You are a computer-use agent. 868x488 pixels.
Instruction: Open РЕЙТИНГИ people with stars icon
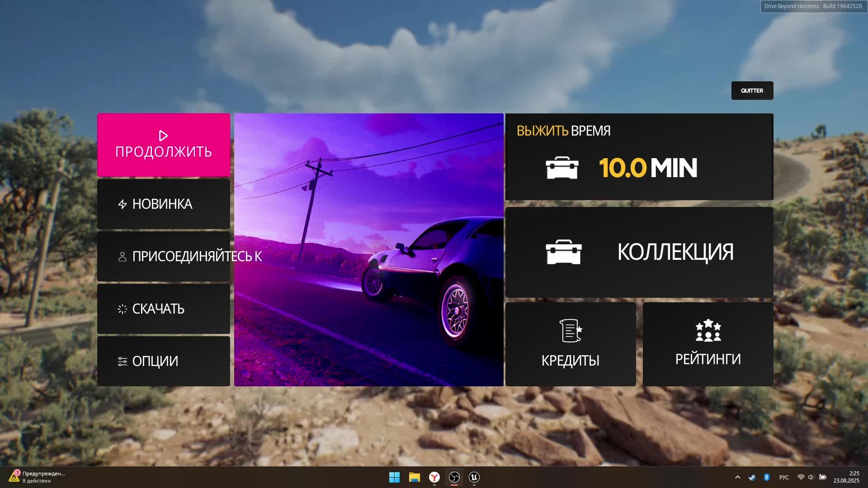[708, 330]
